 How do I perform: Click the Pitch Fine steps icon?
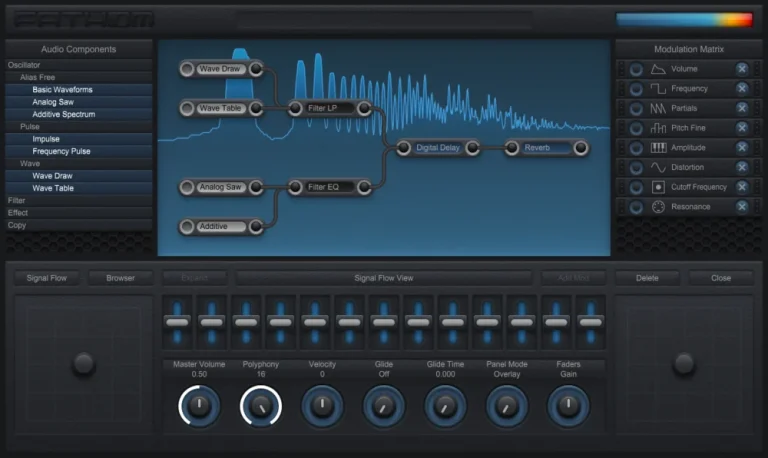click(x=658, y=128)
